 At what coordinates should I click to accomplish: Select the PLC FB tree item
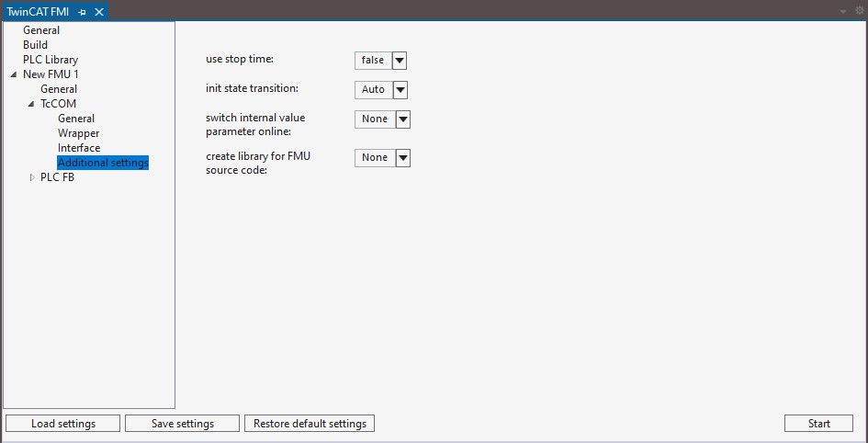pyautogui.click(x=58, y=177)
